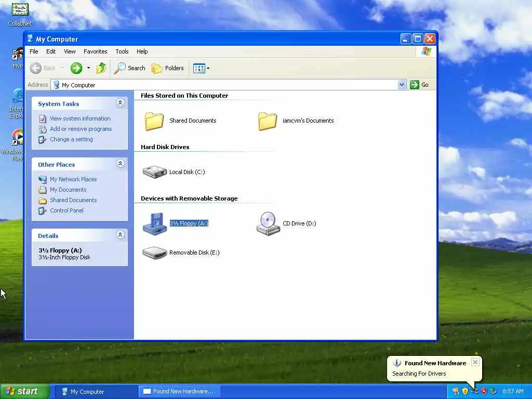Click the Up folder toolbar icon
The image size is (532, 399).
[x=101, y=68]
